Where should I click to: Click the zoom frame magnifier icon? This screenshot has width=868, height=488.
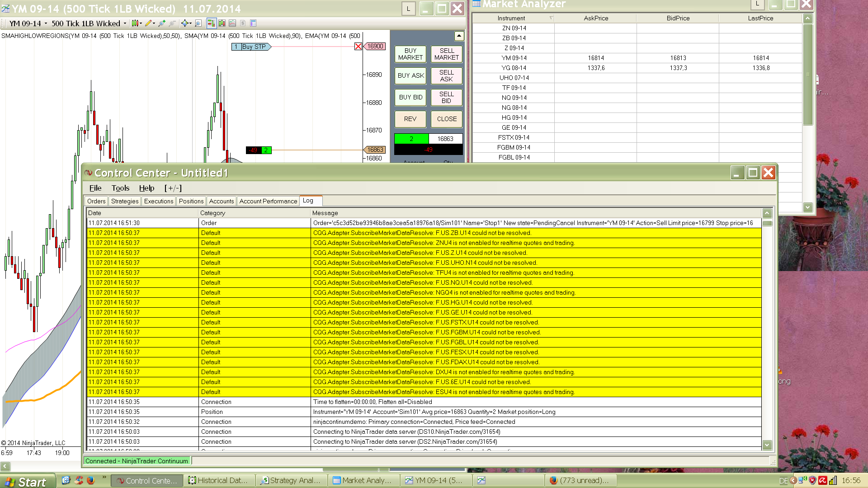[x=198, y=23]
